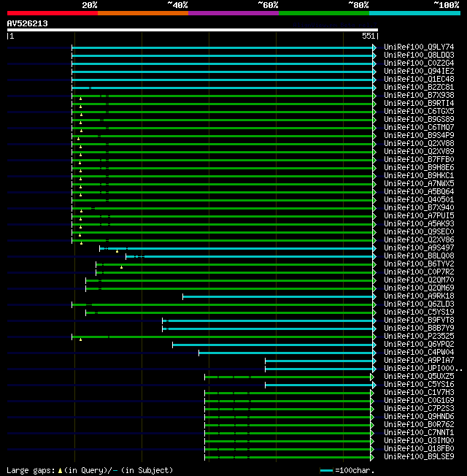Click UniRef100_Q40501 label
The image size is (467, 476).
click(x=419, y=200)
